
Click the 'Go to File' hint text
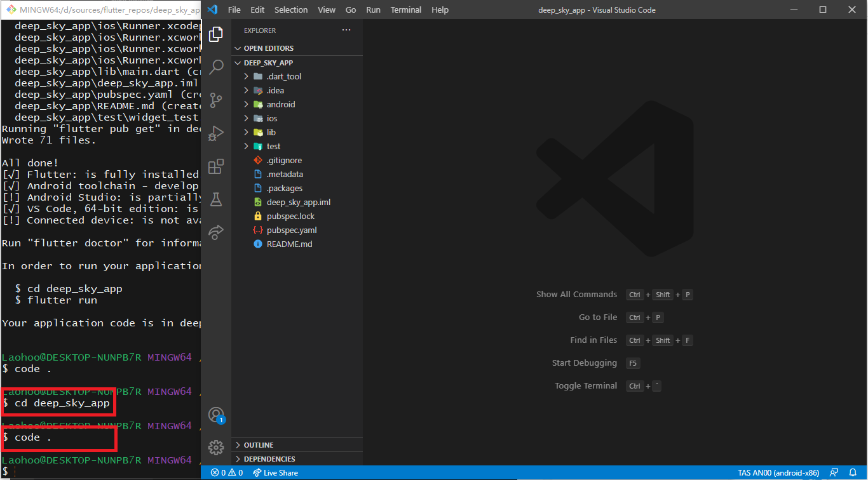[x=598, y=317]
